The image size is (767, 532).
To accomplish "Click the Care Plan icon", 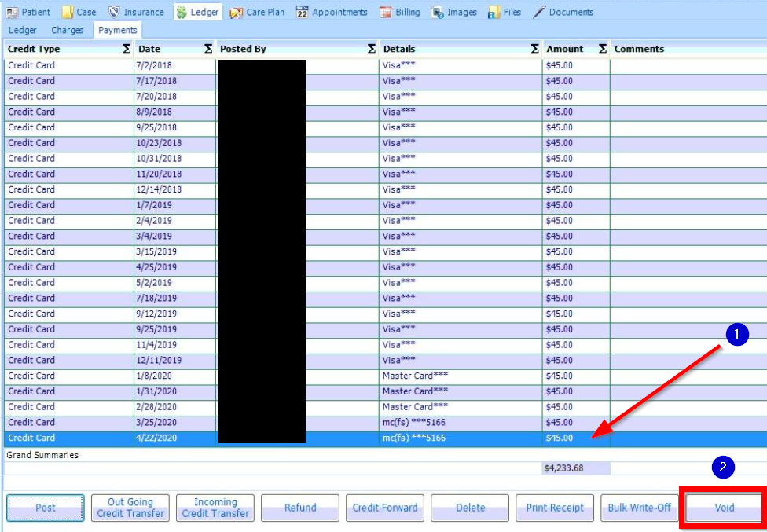I will tap(237, 13).
